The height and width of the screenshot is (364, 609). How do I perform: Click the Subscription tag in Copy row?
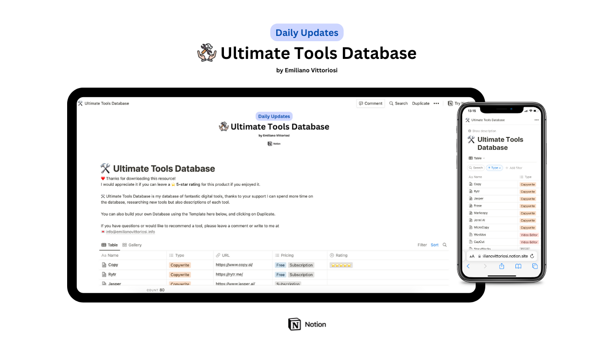[301, 265]
